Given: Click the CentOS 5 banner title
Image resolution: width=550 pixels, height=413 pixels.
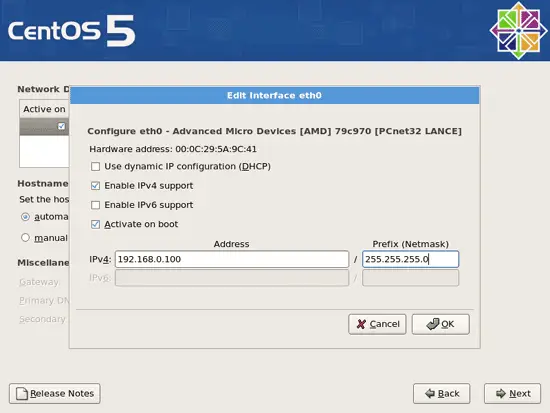Looking at the screenshot, I should pos(71,31).
